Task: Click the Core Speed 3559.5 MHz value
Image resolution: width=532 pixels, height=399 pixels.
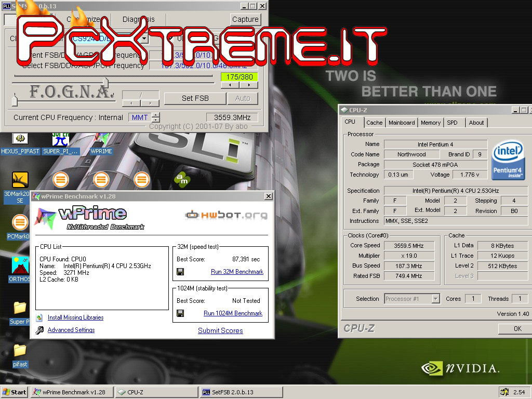Action: point(409,246)
